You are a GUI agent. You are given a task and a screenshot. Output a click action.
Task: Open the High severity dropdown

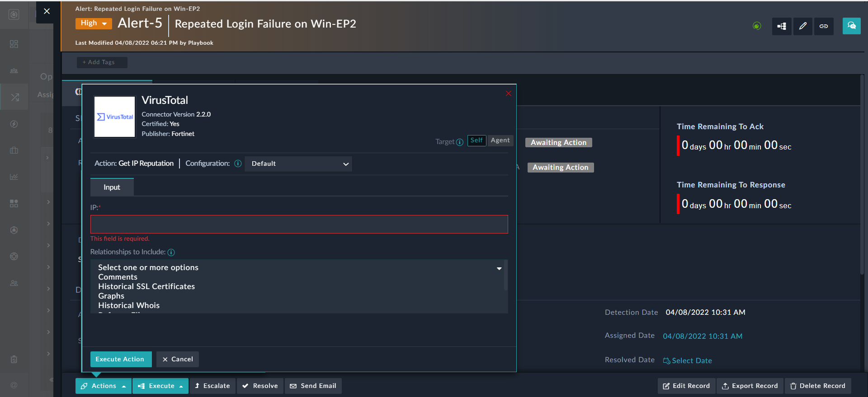point(94,23)
